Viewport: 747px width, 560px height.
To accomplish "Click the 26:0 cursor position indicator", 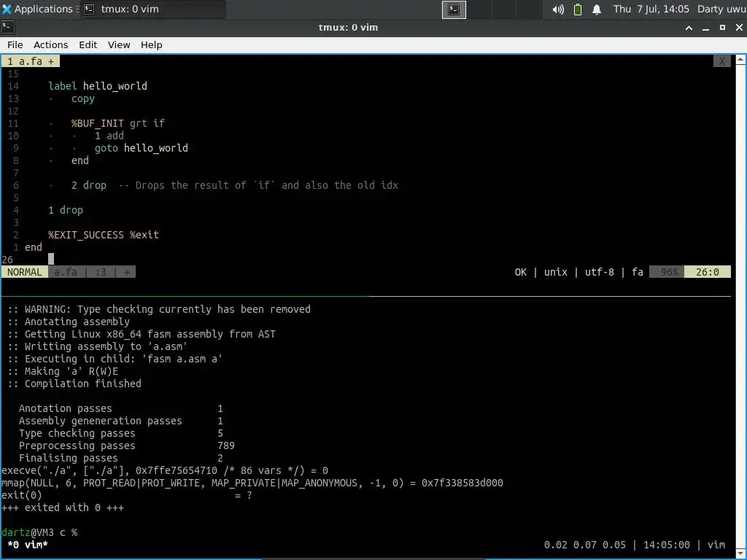I will [708, 272].
